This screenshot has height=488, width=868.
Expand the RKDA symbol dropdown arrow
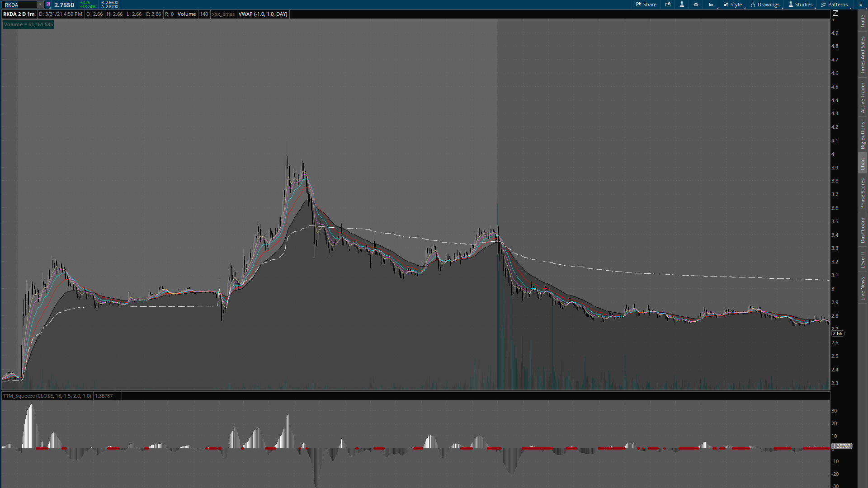click(x=40, y=5)
